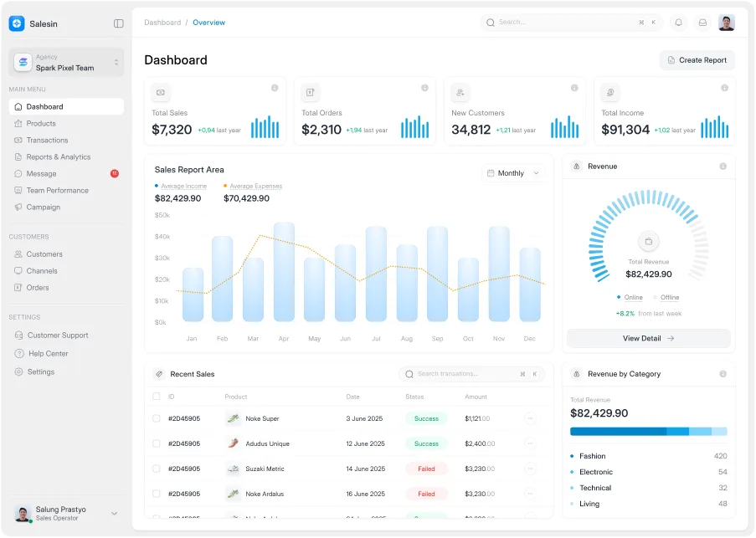Toggle Average Income series legend
Screen dimensions: 756x538
(x=181, y=187)
